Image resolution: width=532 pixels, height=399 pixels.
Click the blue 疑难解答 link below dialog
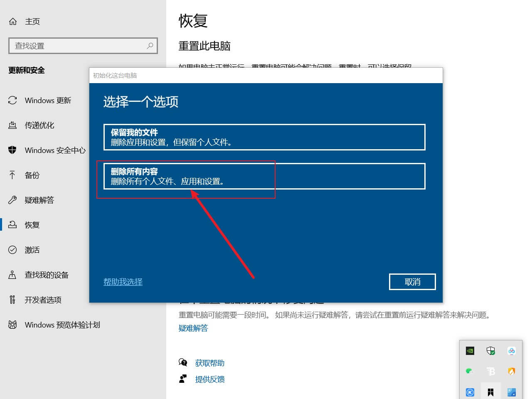(x=193, y=328)
